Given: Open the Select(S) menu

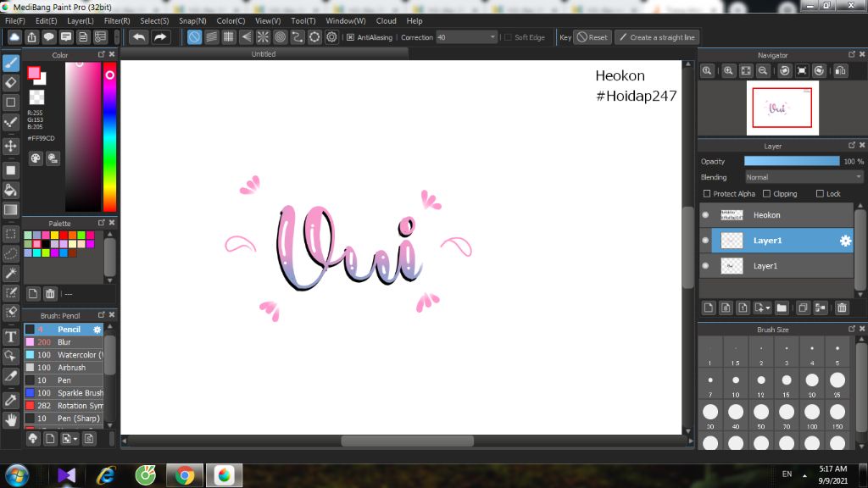Looking at the screenshot, I should (154, 21).
